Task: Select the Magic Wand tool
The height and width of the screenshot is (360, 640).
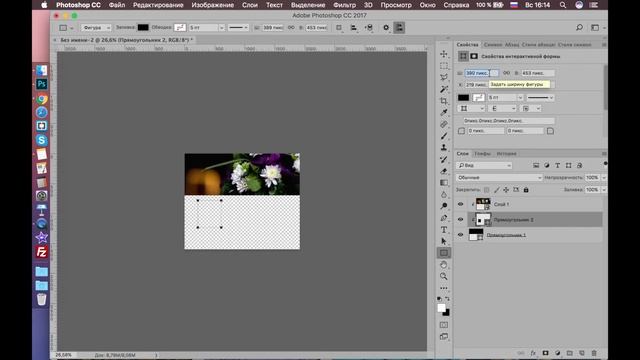Action: coord(444,89)
